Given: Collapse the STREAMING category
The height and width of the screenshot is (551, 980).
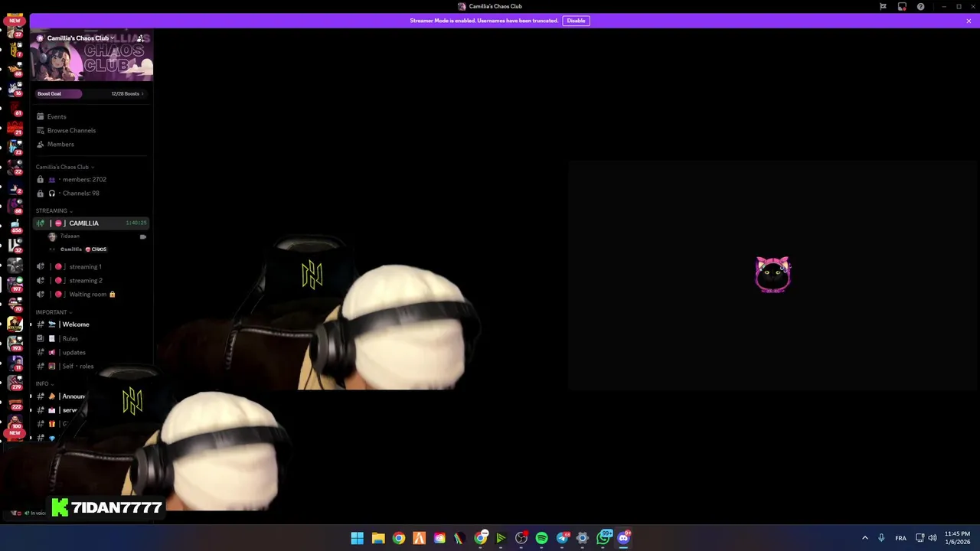Looking at the screenshot, I should coord(54,210).
